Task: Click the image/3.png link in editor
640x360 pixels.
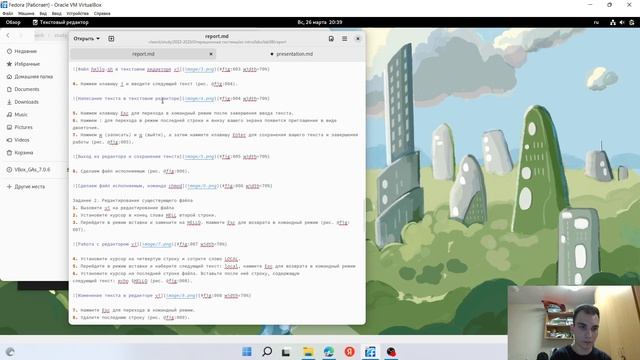Action: point(199,69)
